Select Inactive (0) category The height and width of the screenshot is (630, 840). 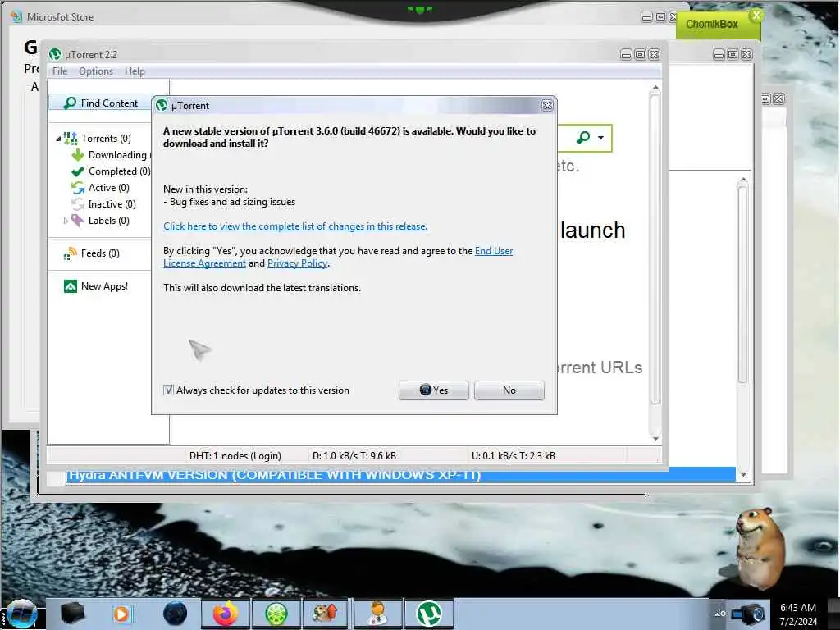[x=112, y=204]
